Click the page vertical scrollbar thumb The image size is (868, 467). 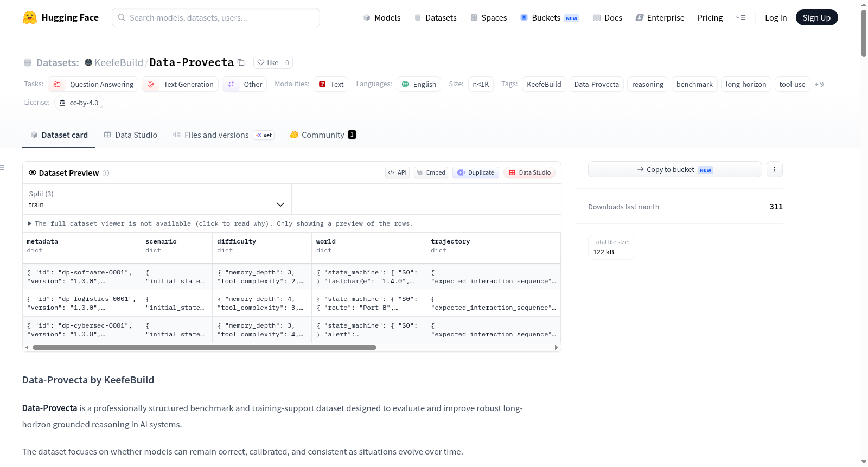864,33
